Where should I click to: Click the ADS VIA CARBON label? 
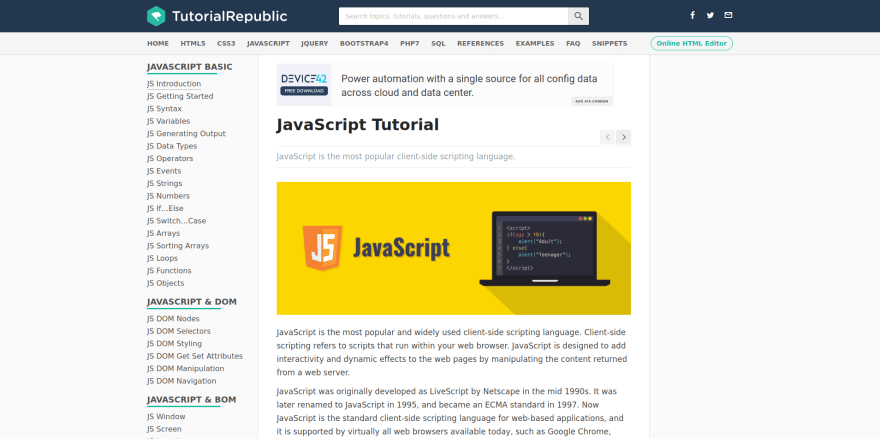click(592, 102)
